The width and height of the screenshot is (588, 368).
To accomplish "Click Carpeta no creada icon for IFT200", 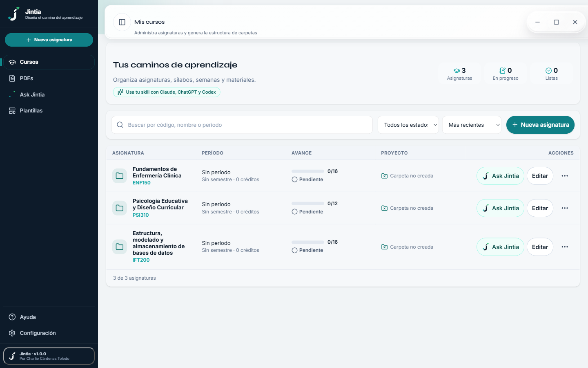I will click(x=384, y=247).
